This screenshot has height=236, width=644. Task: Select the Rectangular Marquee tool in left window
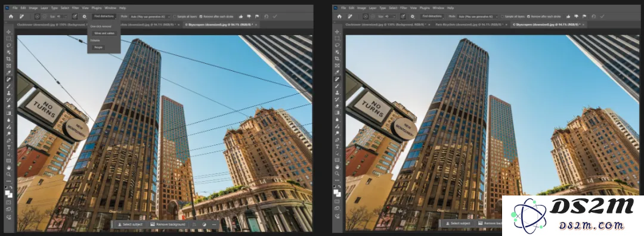click(8, 39)
